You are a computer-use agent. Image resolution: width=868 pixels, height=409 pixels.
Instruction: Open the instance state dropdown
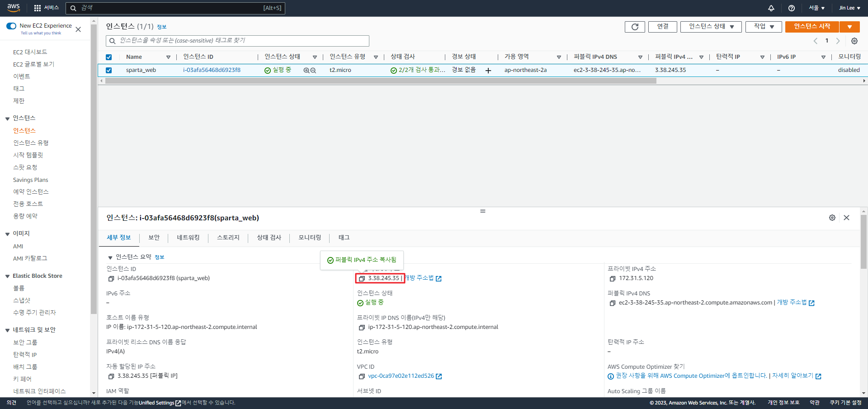[x=711, y=27]
